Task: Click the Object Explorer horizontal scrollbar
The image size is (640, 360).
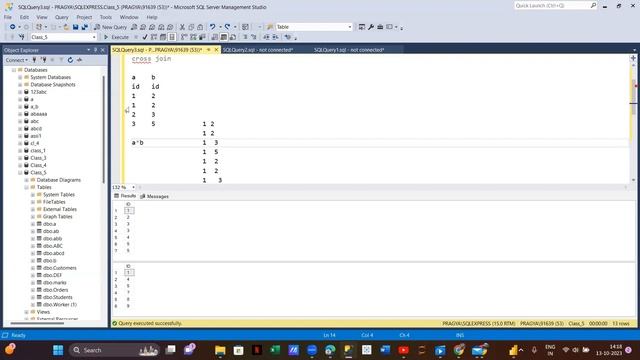Action: tap(38, 323)
